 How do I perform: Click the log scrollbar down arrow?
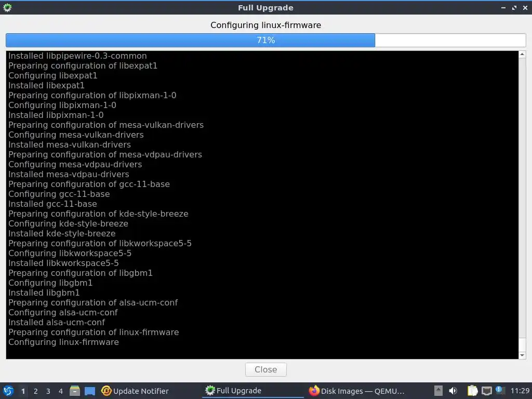[522, 355]
